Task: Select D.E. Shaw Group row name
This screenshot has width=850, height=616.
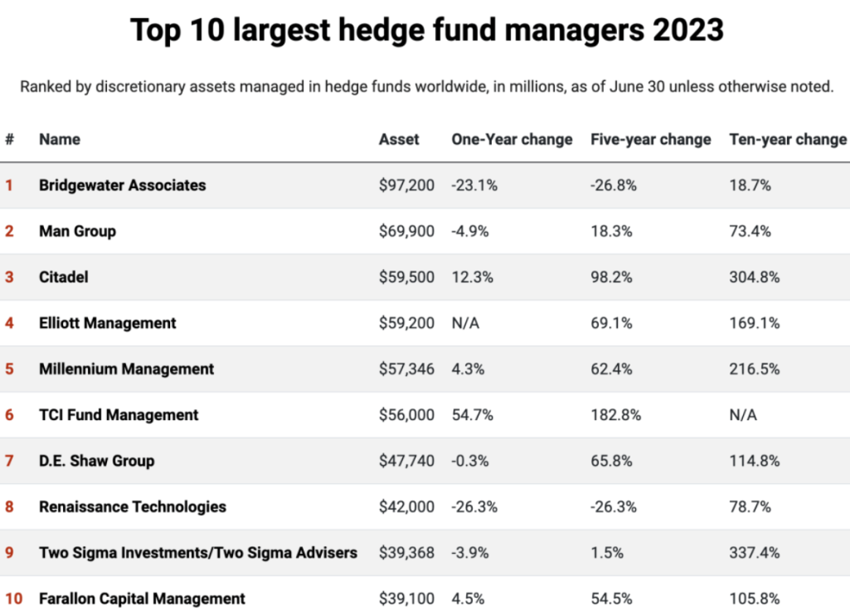Action: point(97,460)
